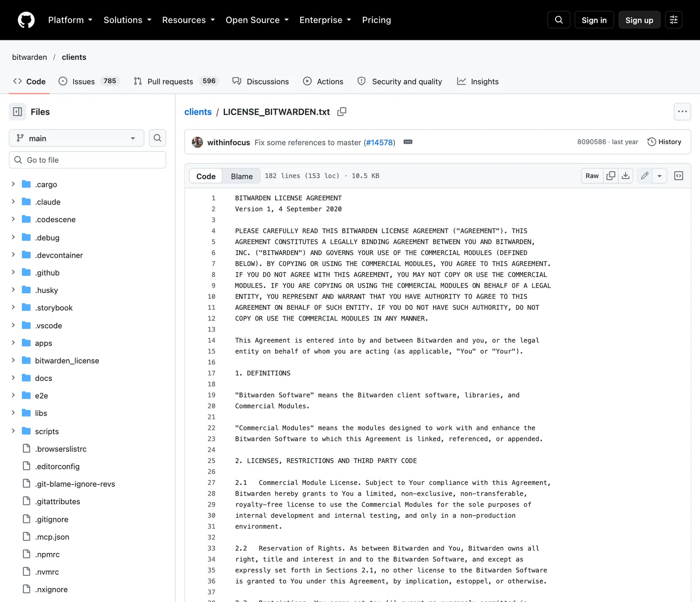Switch to the Pull requests tab
The height and width of the screenshot is (602, 700).
pos(176,81)
